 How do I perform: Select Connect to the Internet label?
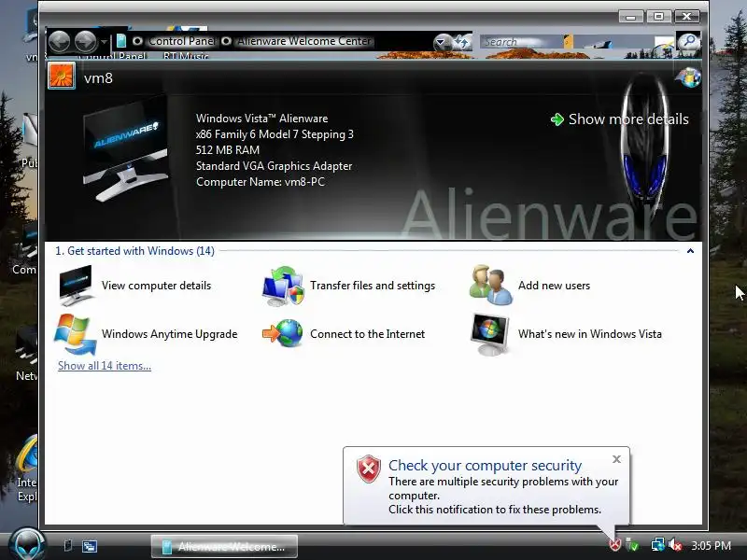pyautogui.click(x=367, y=334)
